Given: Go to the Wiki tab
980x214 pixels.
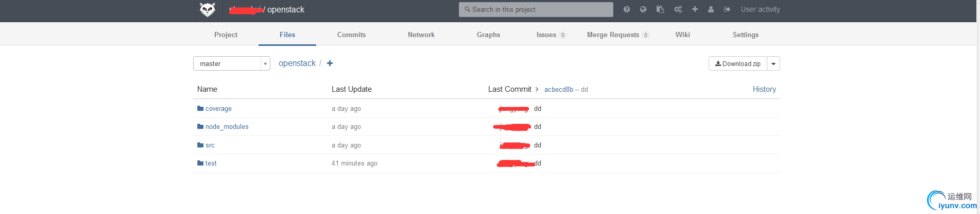Looking at the screenshot, I should [x=682, y=35].
